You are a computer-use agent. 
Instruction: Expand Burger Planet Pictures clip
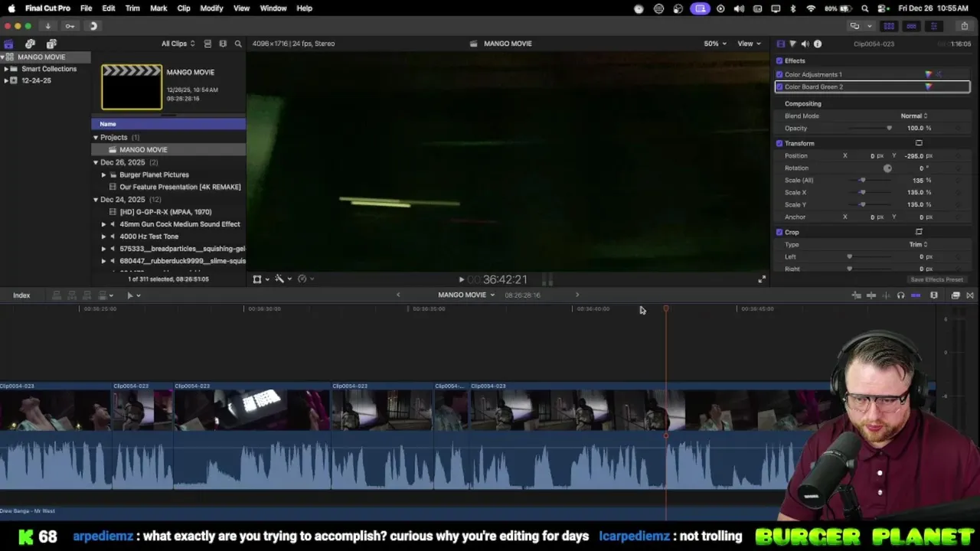click(104, 174)
